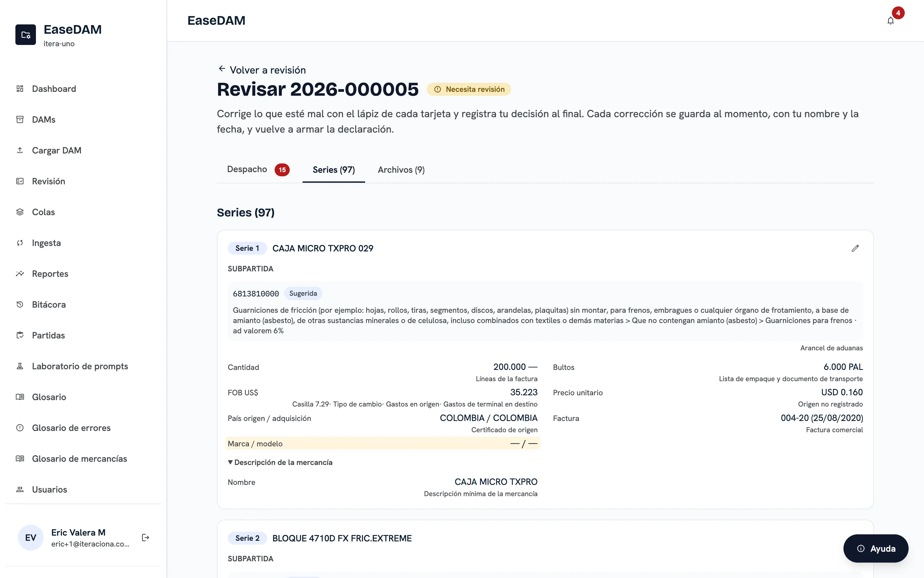Click the Bitácora history icon

(20, 305)
